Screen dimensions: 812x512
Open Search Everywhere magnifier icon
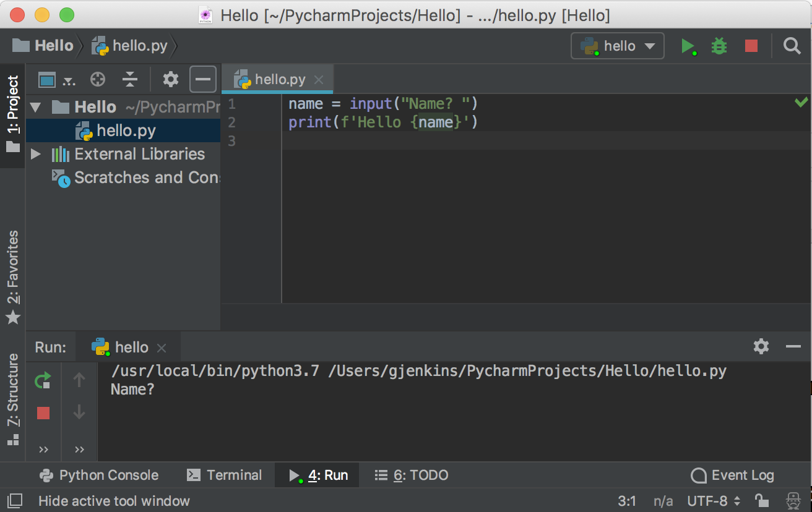pyautogui.click(x=792, y=46)
